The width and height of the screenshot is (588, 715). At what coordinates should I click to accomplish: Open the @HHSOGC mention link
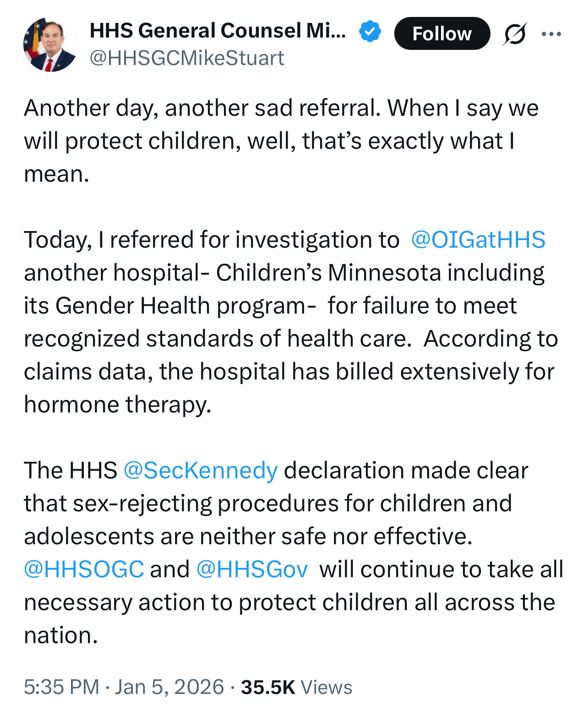pos(84,569)
